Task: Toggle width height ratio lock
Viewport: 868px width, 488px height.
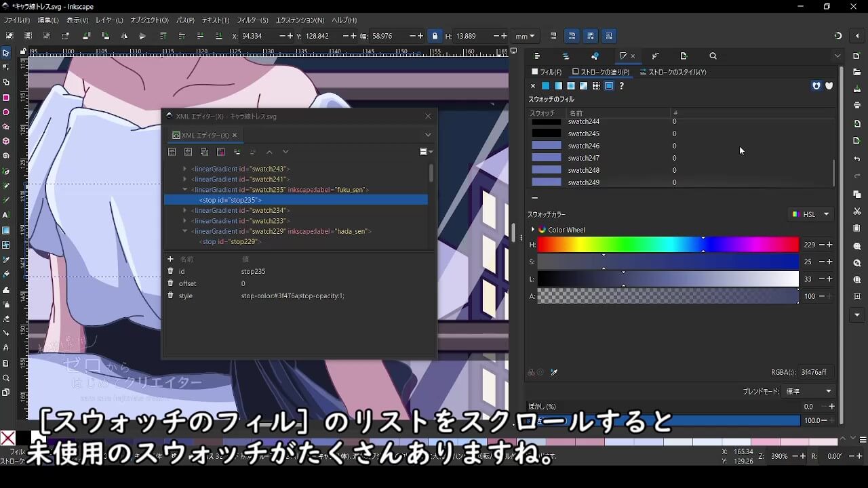Action: point(435,36)
